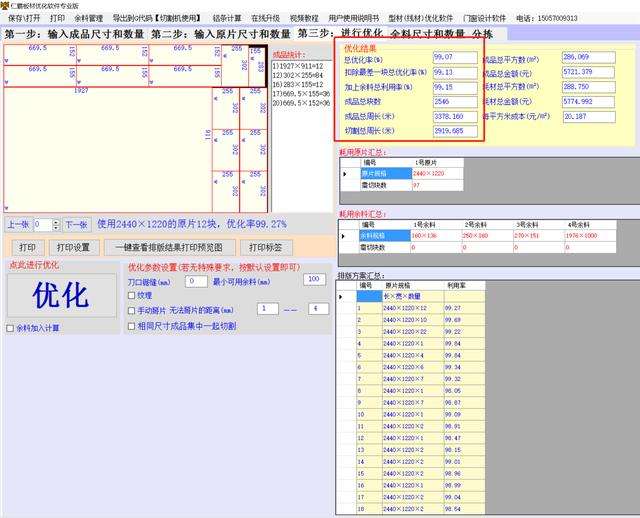The width and height of the screenshot is (640, 518).
Task: Enable the 手动掰片 checkbox
Action: tap(131, 311)
